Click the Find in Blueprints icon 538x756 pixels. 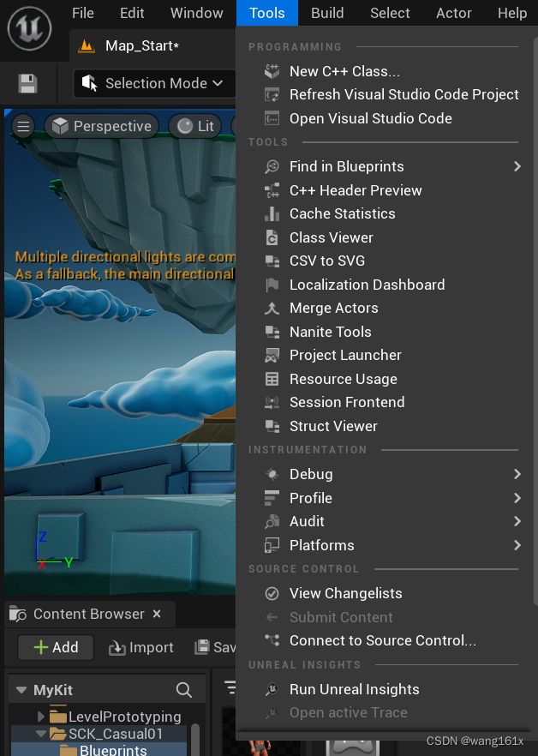272,166
